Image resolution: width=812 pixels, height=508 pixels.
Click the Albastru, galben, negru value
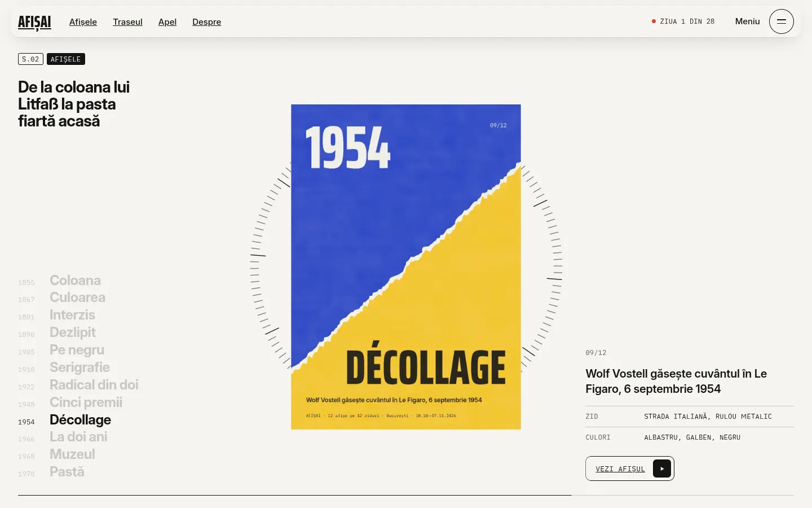click(692, 437)
